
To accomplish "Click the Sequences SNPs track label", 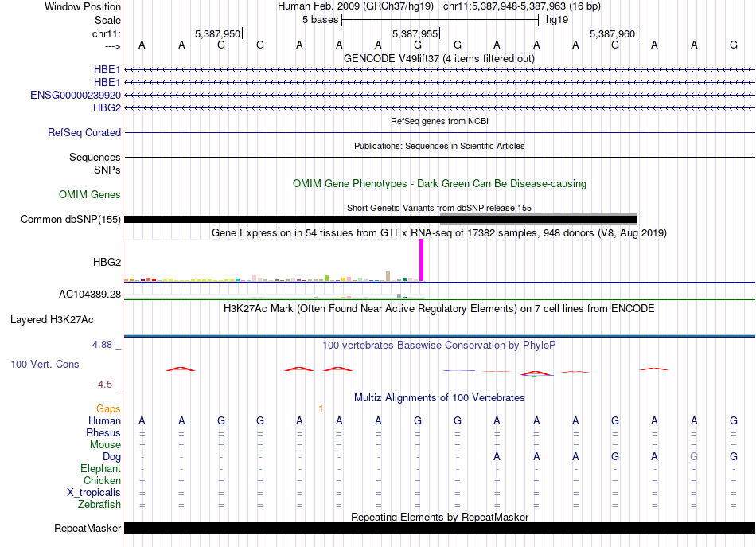I will pos(95,163).
